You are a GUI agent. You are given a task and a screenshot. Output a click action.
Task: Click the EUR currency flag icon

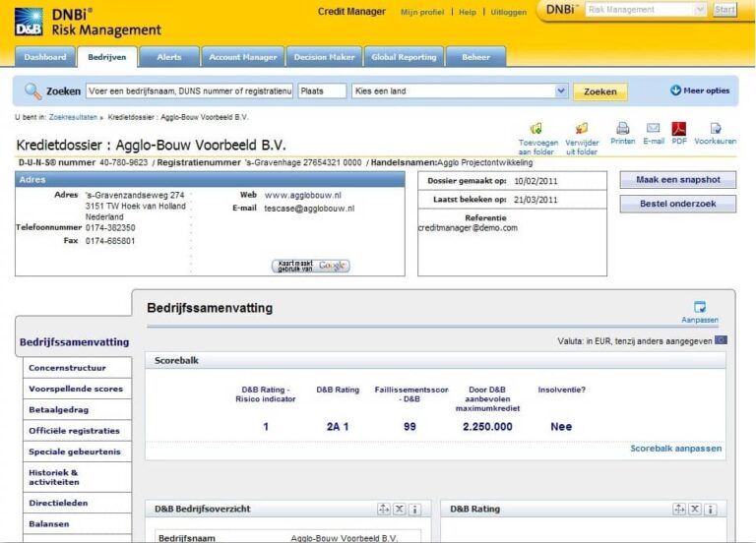(721, 340)
